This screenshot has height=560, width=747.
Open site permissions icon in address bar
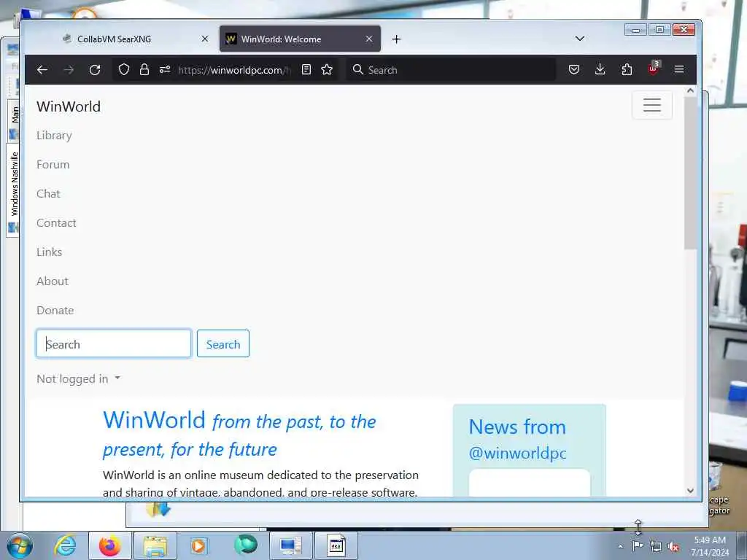tap(165, 70)
